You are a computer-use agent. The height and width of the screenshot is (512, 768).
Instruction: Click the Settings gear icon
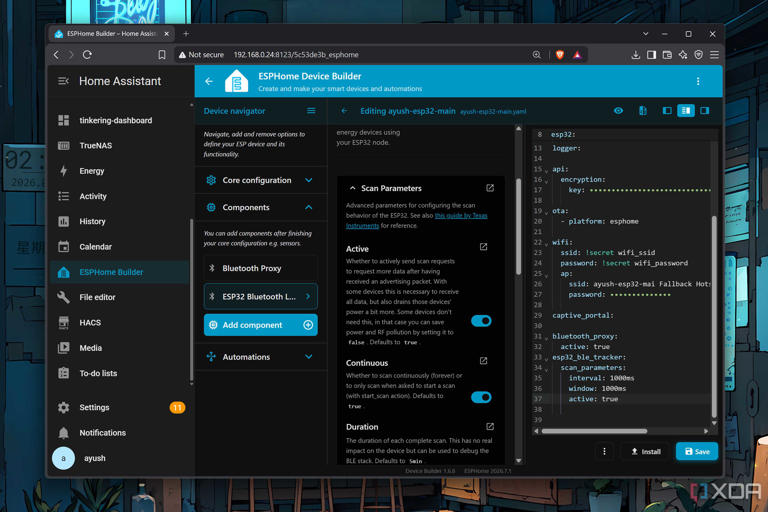64,408
